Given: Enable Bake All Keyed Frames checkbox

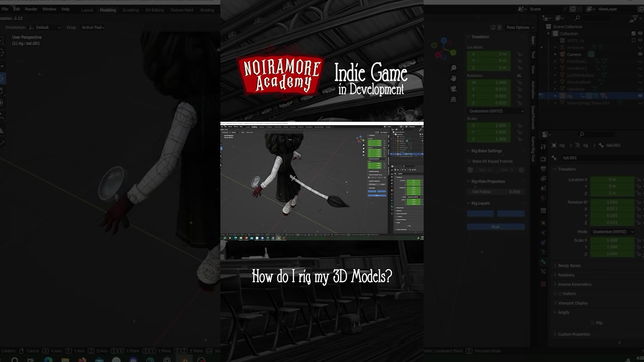Looking at the screenshot, I should [469, 161].
